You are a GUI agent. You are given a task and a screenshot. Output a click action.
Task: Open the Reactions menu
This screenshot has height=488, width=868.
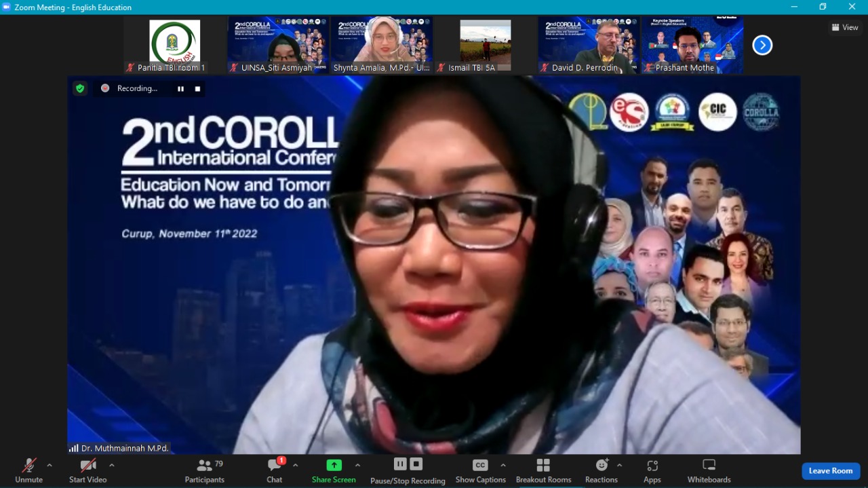[x=601, y=470]
